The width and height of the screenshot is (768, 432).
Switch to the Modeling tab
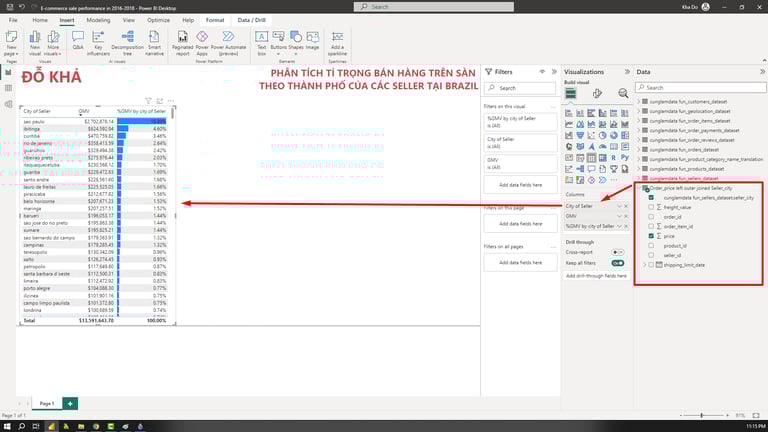point(98,20)
